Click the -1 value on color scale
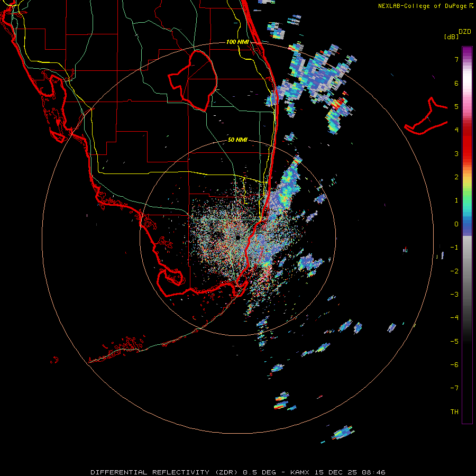Image resolution: width=476 pixels, height=476 pixels. (454, 248)
